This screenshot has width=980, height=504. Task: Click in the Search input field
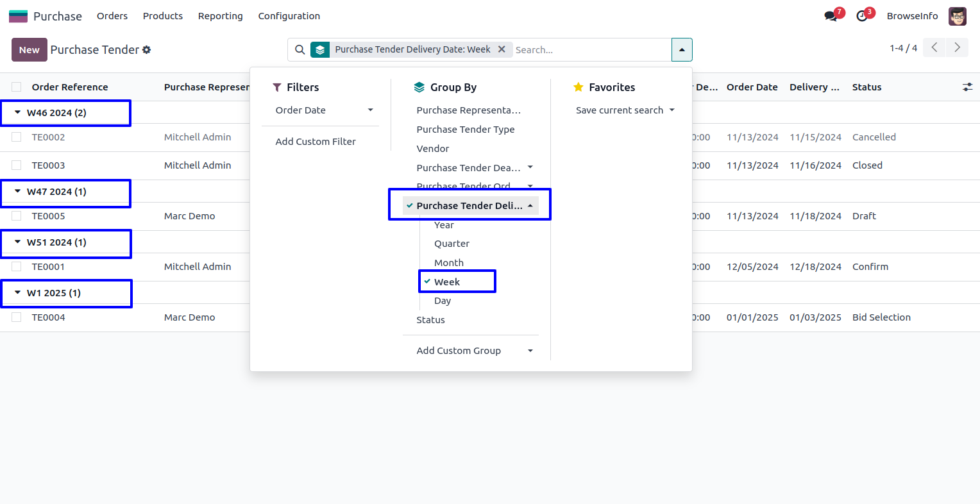590,50
